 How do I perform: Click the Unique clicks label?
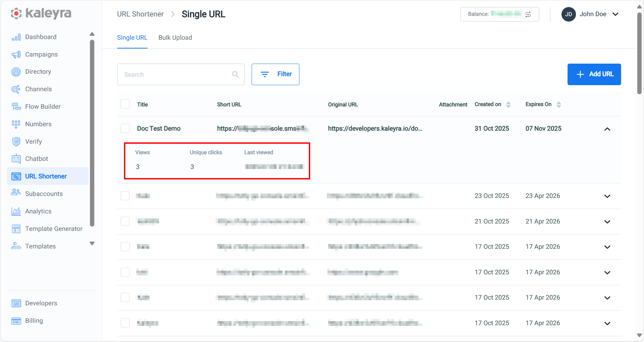click(206, 152)
